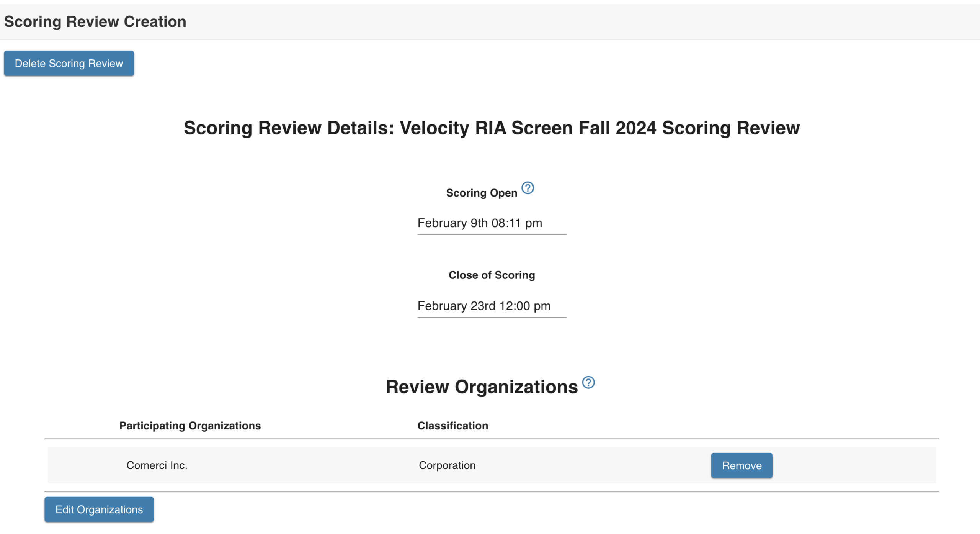This screenshot has width=980, height=534.
Task: Click the Classification column header
Action: 452,426
